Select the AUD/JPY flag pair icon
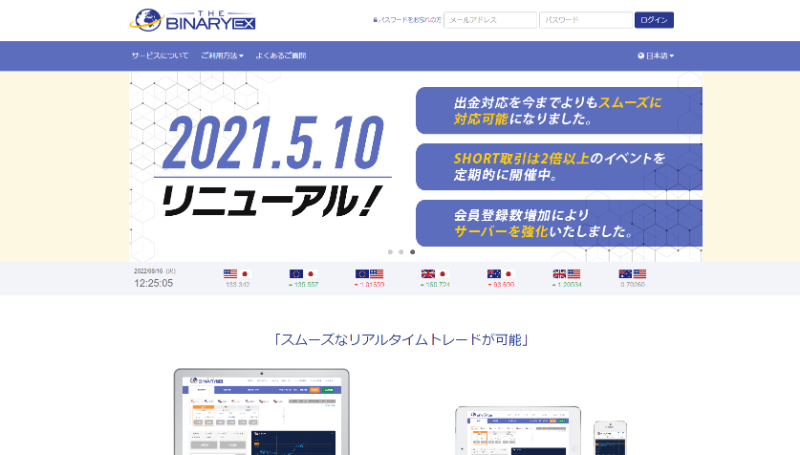Image resolution: width=800 pixels, height=455 pixels. pyautogui.click(x=501, y=274)
